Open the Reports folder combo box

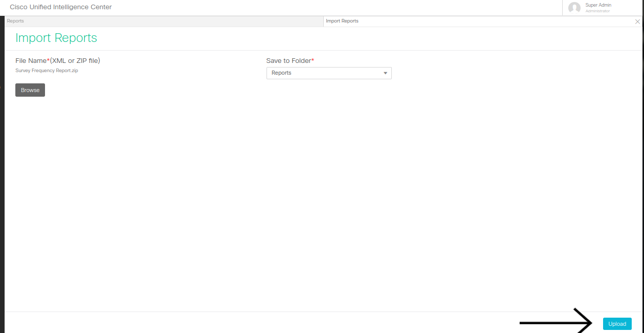click(328, 73)
